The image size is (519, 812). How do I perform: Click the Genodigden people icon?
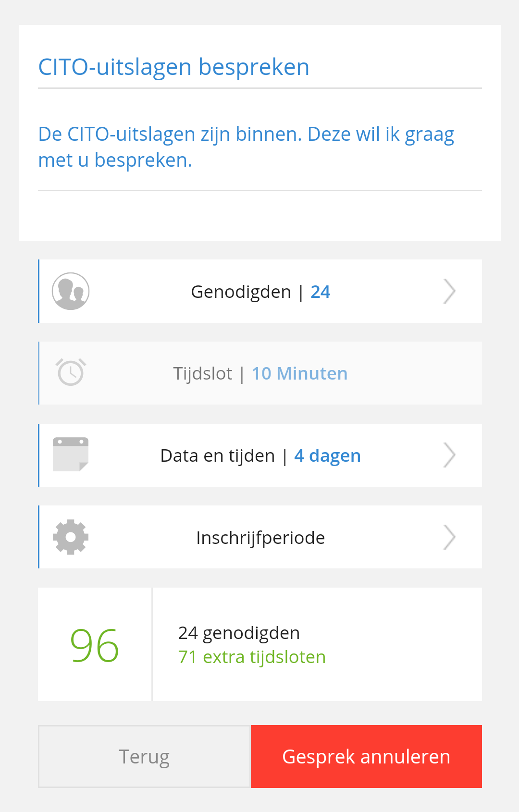[x=71, y=291]
